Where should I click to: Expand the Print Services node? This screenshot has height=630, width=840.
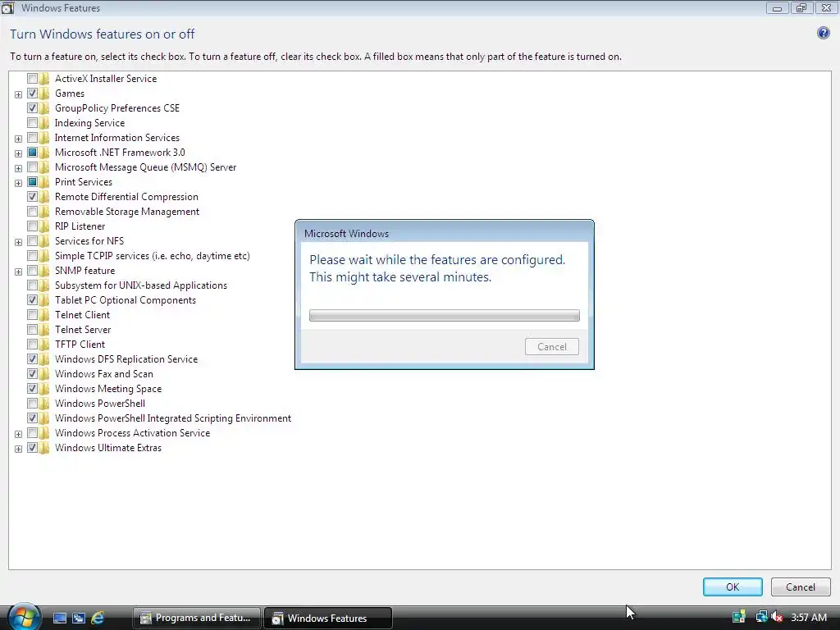[18, 183]
